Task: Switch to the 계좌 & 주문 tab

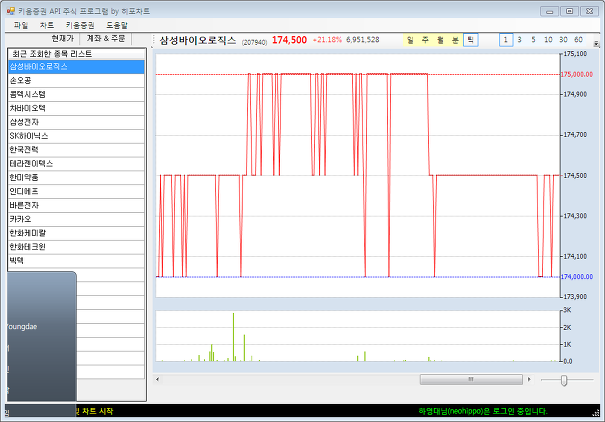Action: point(105,39)
